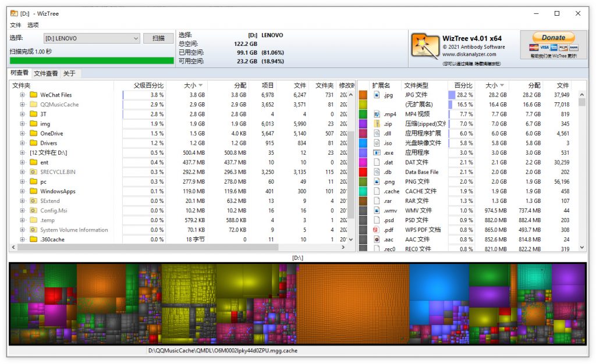Click the red .db color swatch
Image resolution: width=596 pixels, height=364 pixels.
click(x=363, y=172)
